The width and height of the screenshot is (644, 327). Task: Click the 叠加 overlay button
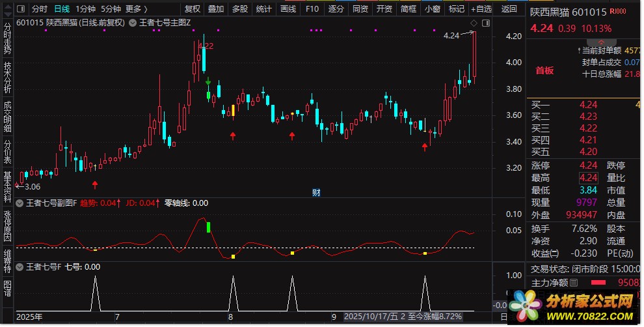(216, 8)
